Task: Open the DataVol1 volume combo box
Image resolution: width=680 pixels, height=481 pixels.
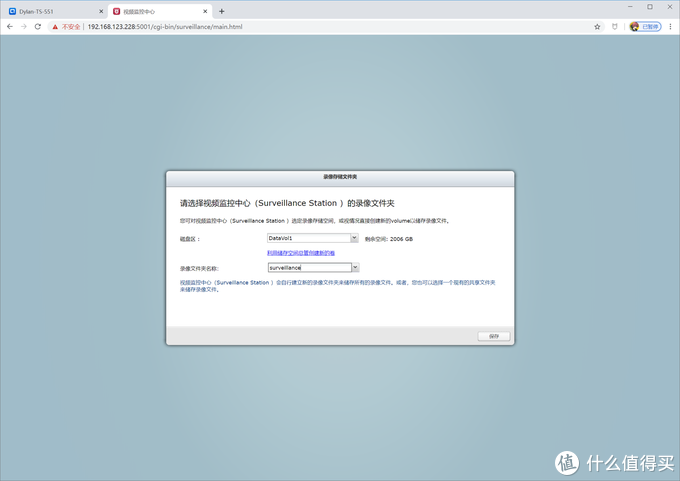Action: tap(313, 238)
